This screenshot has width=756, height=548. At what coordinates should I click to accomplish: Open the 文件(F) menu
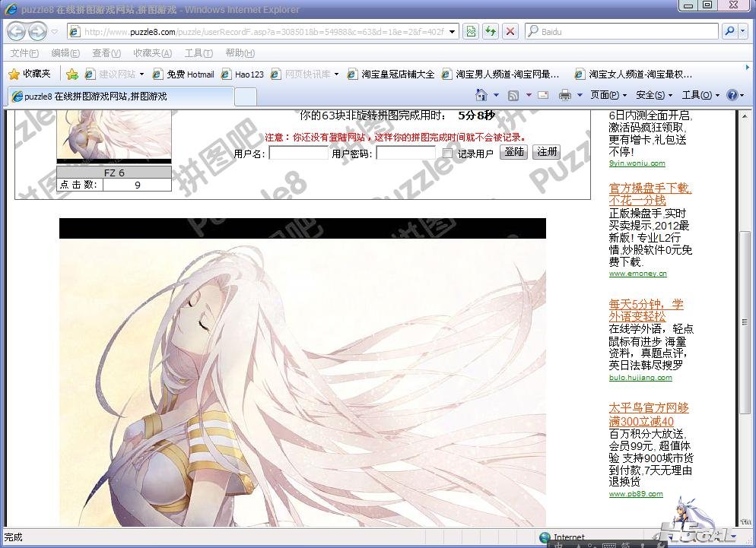tap(24, 53)
